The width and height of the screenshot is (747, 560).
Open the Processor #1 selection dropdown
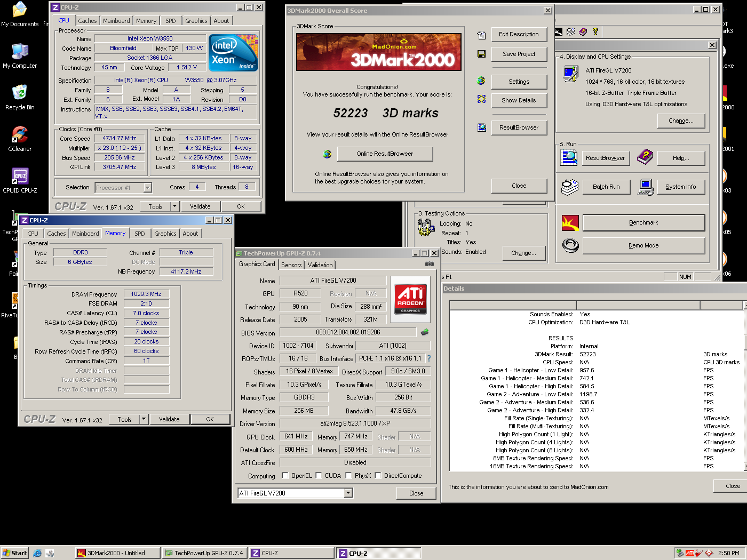(x=148, y=188)
